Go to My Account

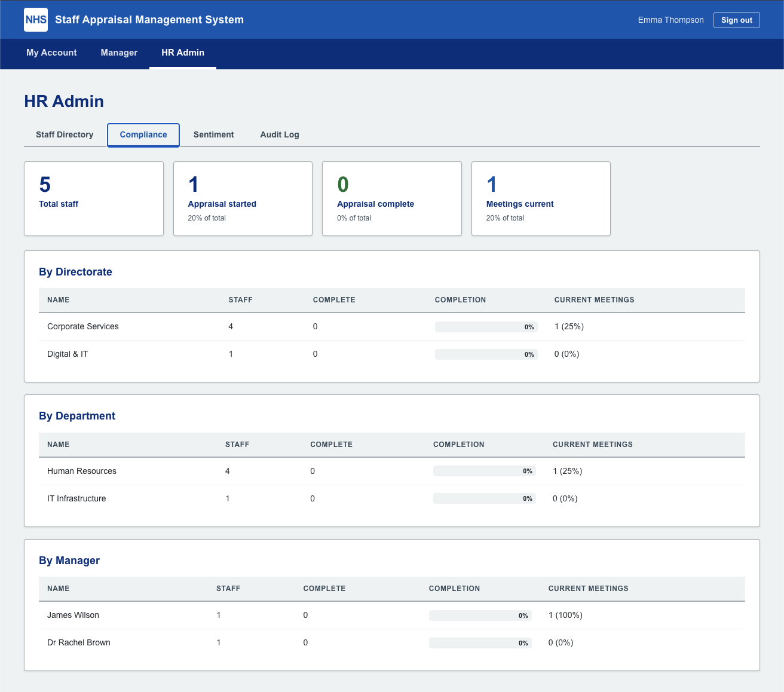(51, 53)
